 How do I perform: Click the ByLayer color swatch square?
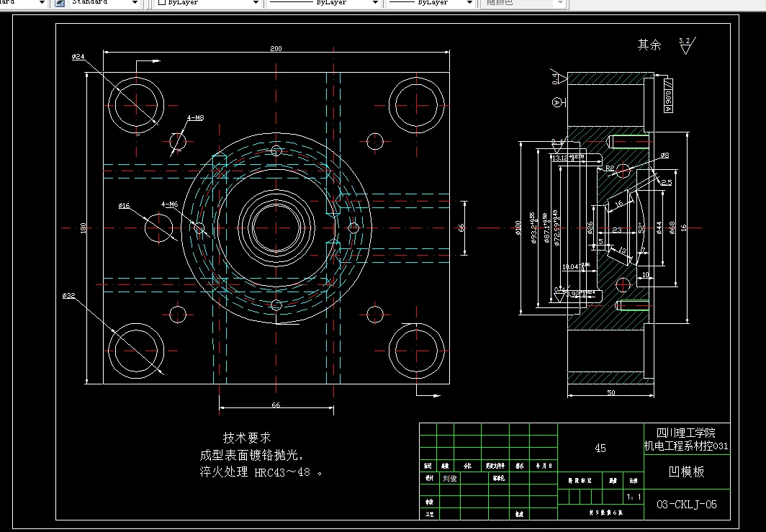162,2
